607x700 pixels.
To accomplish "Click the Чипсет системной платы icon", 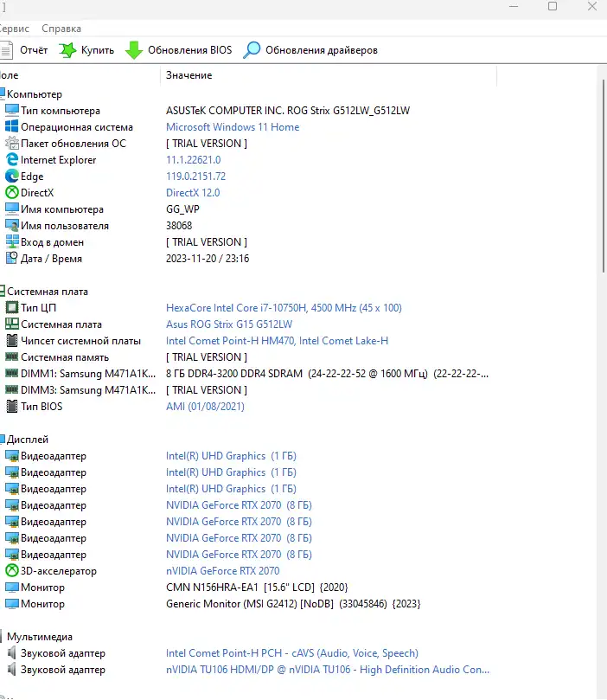I will (11, 341).
